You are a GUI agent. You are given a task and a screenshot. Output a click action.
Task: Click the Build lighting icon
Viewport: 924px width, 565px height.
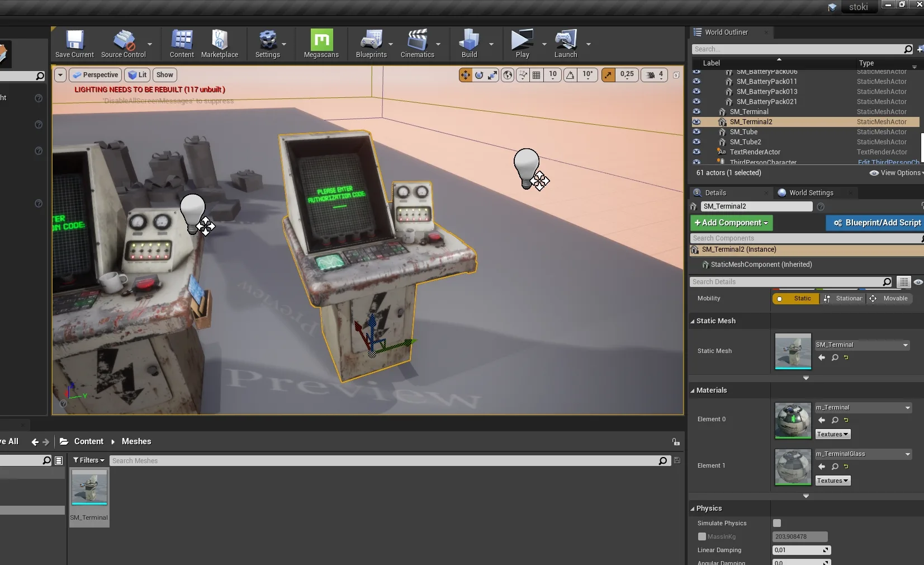469,44
